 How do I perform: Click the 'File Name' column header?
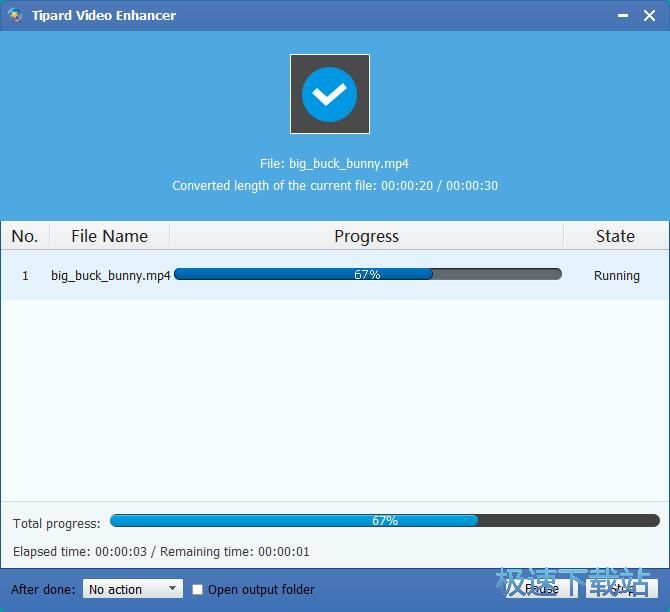coord(109,236)
